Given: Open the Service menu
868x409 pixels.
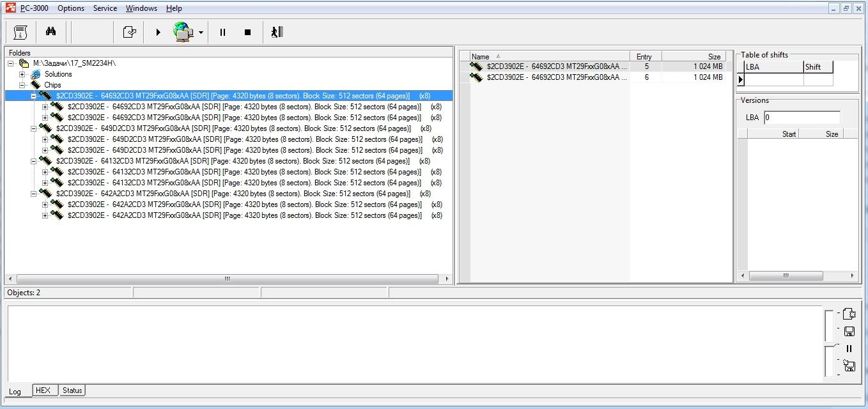Looking at the screenshot, I should coord(105,8).
